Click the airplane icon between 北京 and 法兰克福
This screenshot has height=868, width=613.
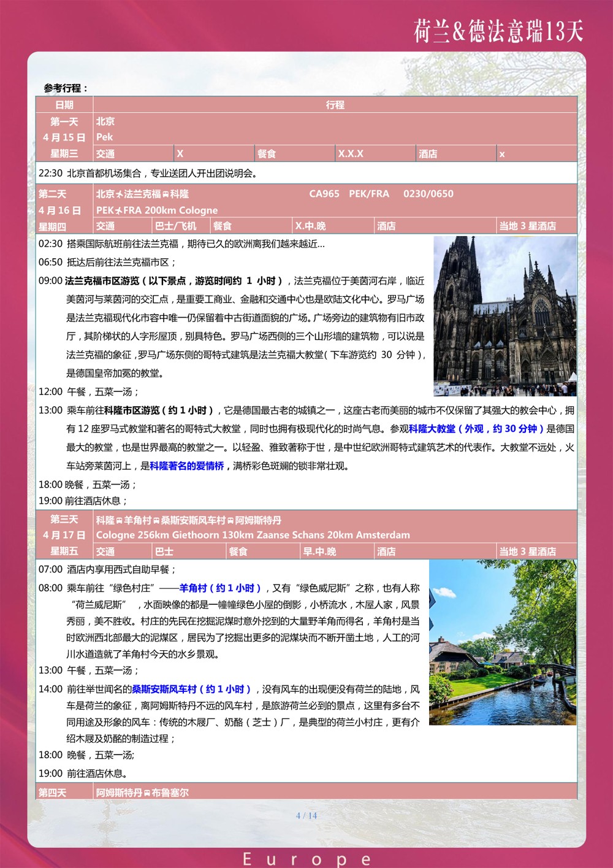point(120,194)
